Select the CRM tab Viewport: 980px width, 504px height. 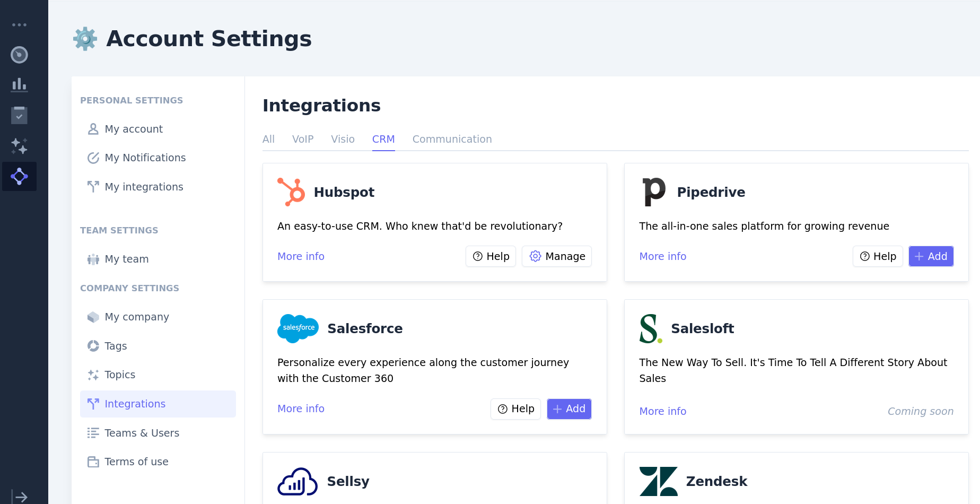(x=383, y=139)
